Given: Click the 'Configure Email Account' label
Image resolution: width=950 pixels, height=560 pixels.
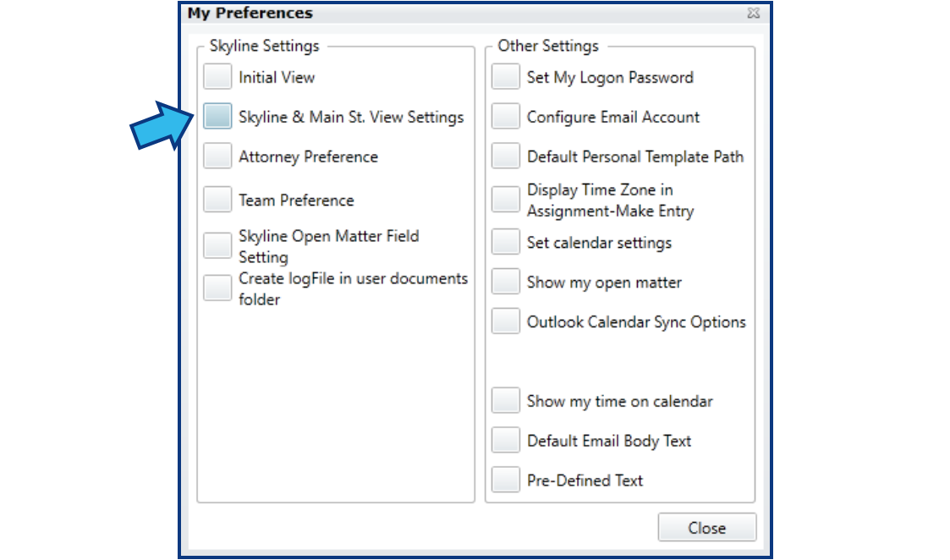Looking at the screenshot, I should pos(613,117).
